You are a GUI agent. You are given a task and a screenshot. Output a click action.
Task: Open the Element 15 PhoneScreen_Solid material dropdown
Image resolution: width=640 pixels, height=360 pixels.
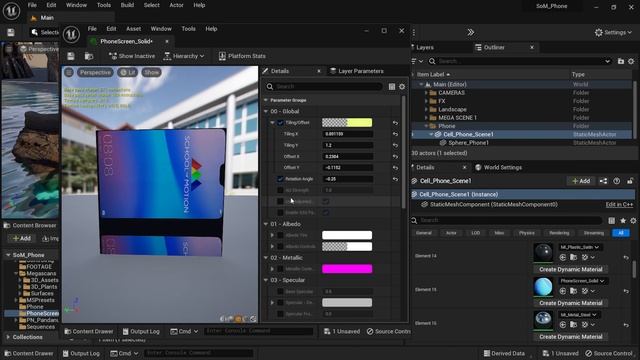coord(582,281)
